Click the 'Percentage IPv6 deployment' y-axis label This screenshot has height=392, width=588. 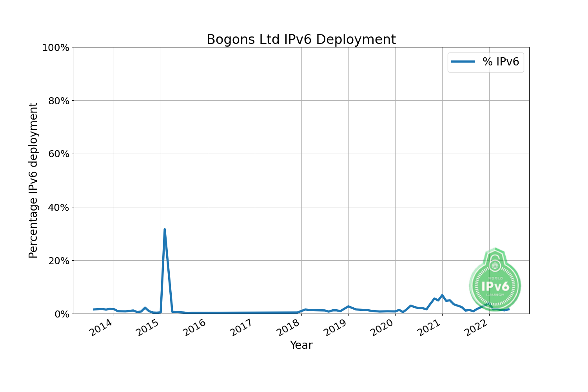(x=33, y=180)
